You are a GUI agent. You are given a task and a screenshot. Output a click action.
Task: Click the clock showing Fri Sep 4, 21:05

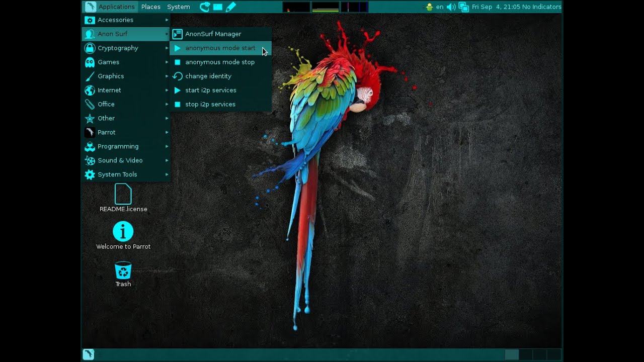pyautogui.click(x=495, y=7)
